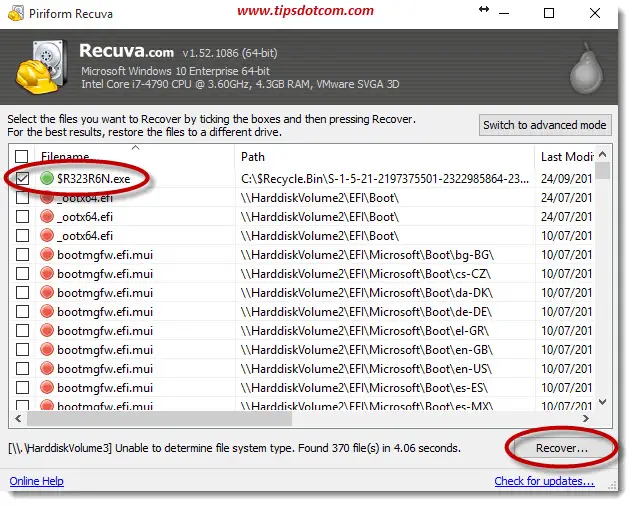This screenshot has height=506, width=633.
Task: Click the vertical scrollbar thumb
Action: coord(603,170)
